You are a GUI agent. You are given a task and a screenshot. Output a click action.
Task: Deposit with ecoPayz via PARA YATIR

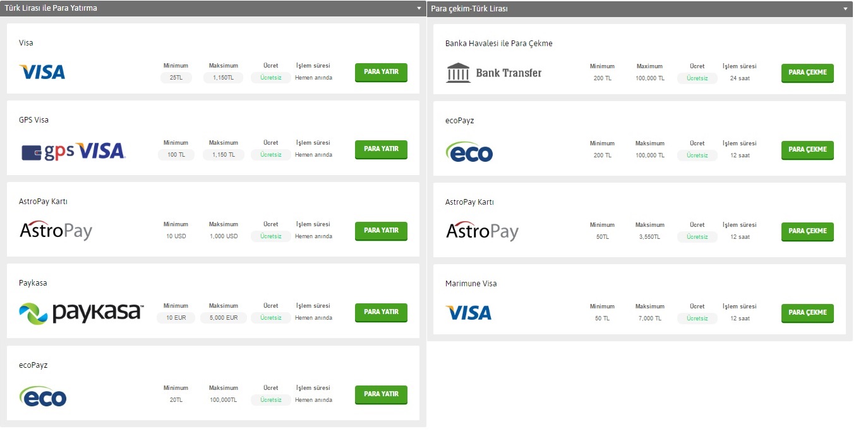pyautogui.click(x=381, y=394)
